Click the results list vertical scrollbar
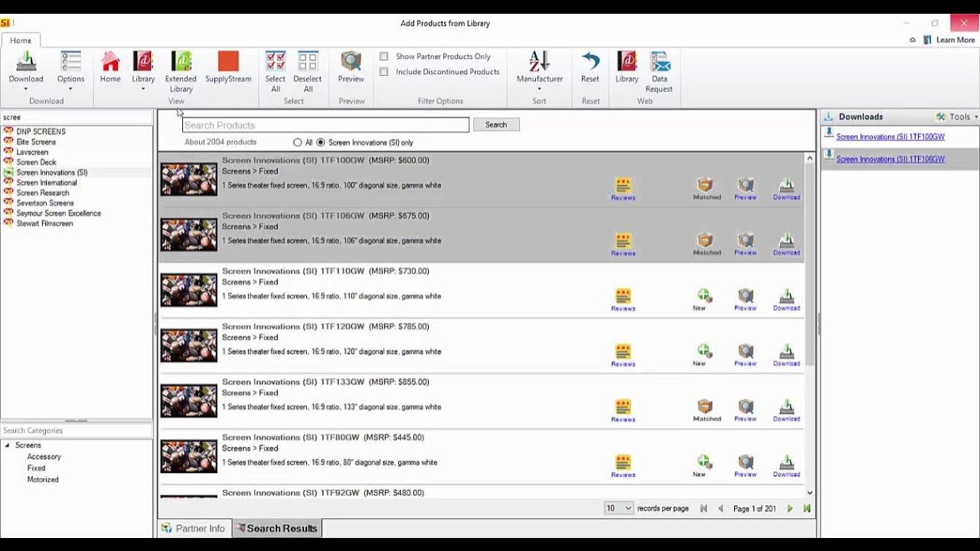The image size is (980, 551). [x=810, y=326]
